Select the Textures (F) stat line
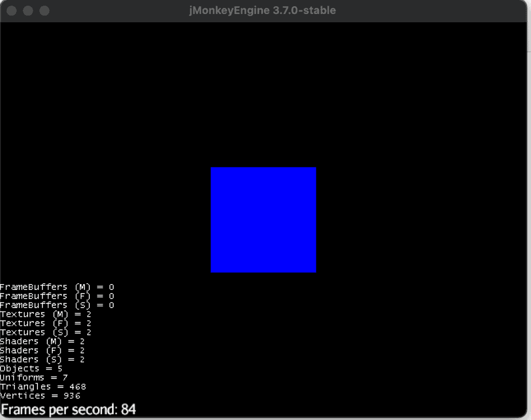The height and width of the screenshot is (420, 531). point(46,323)
